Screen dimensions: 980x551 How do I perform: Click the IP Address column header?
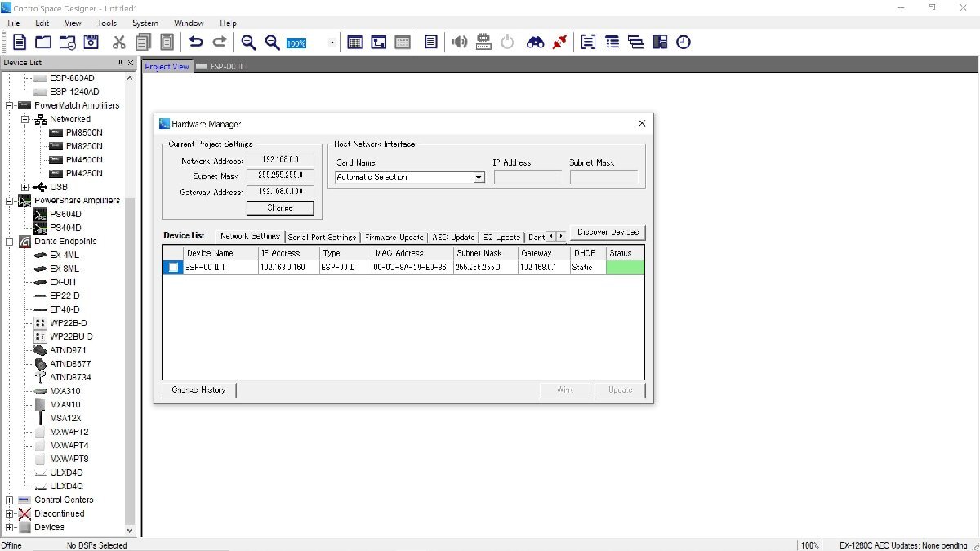pyautogui.click(x=288, y=253)
